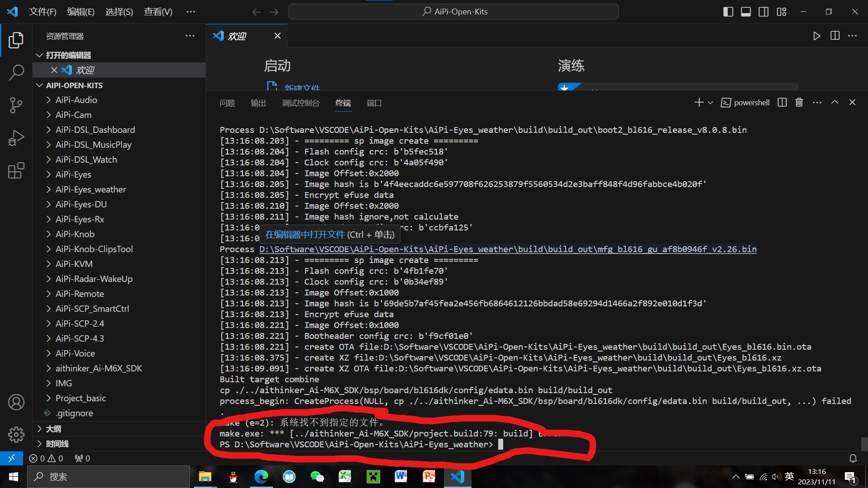Click the ports forwarded status item

(83, 458)
